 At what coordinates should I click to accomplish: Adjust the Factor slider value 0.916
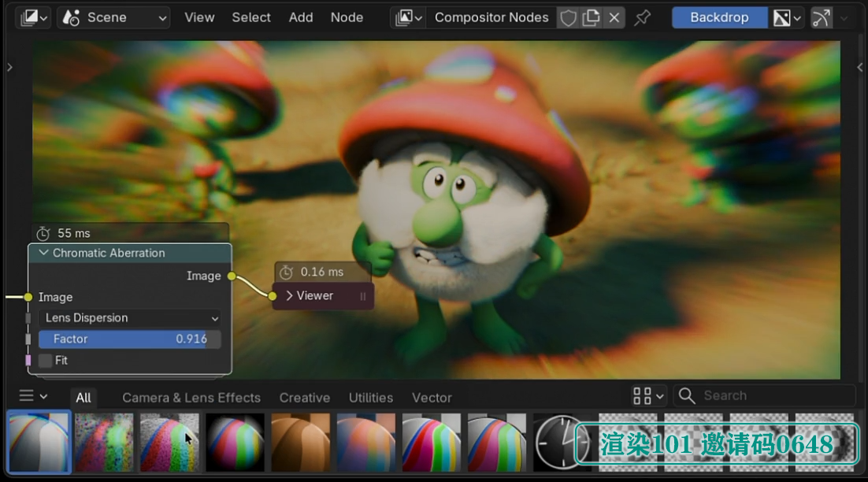point(129,339)
